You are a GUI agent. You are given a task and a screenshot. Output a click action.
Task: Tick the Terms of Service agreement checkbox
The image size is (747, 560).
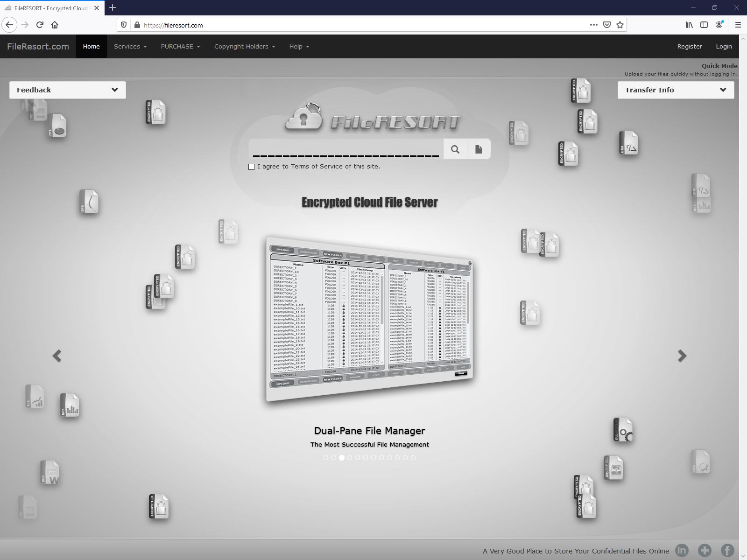(252, 167)
